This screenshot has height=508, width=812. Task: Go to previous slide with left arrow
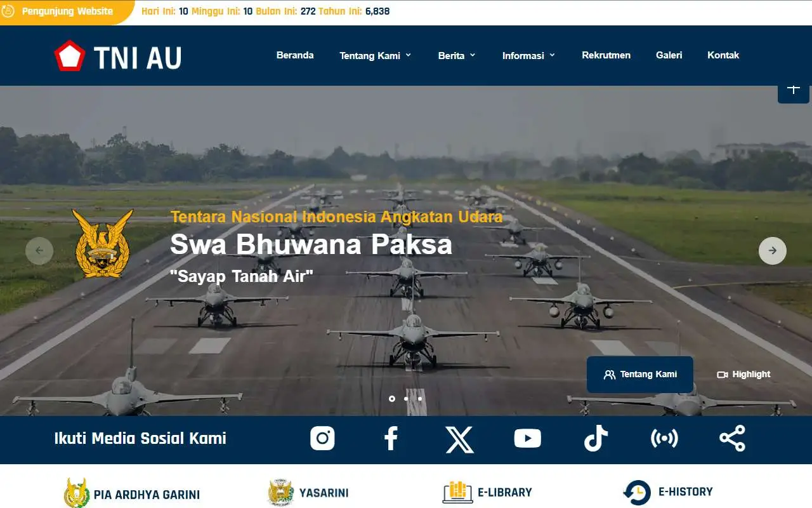tap(39, 251)
